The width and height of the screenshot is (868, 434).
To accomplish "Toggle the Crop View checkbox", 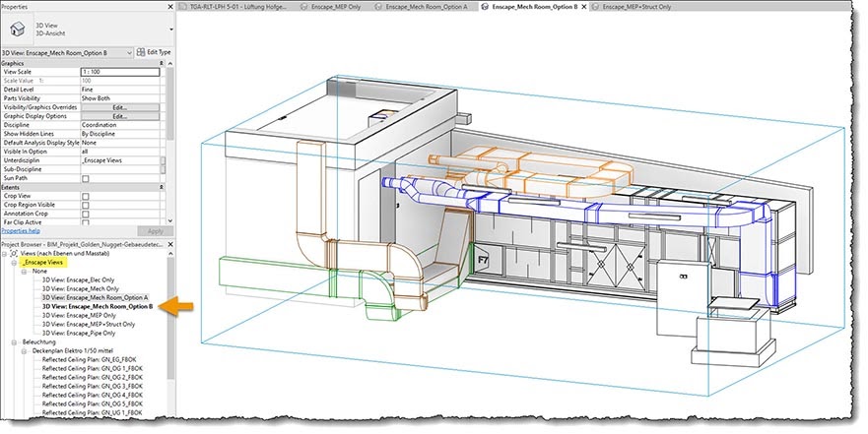I will point(86,196).
